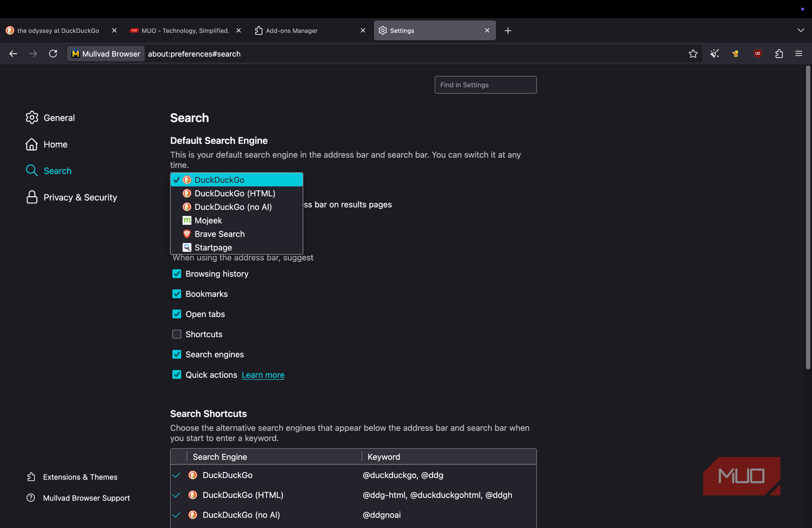
Task: Close the Add-ons Manager tab
Action: [x=363, y=31]
